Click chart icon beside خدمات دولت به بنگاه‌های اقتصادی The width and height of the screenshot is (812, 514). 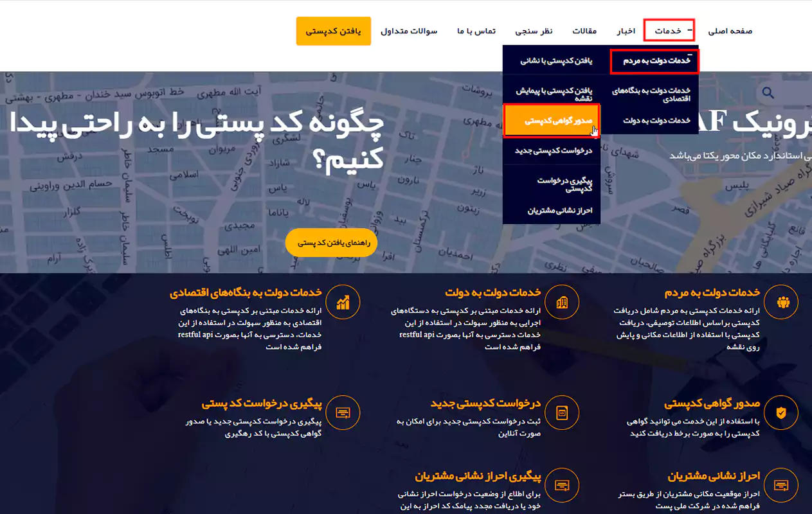tap(343, 302)
